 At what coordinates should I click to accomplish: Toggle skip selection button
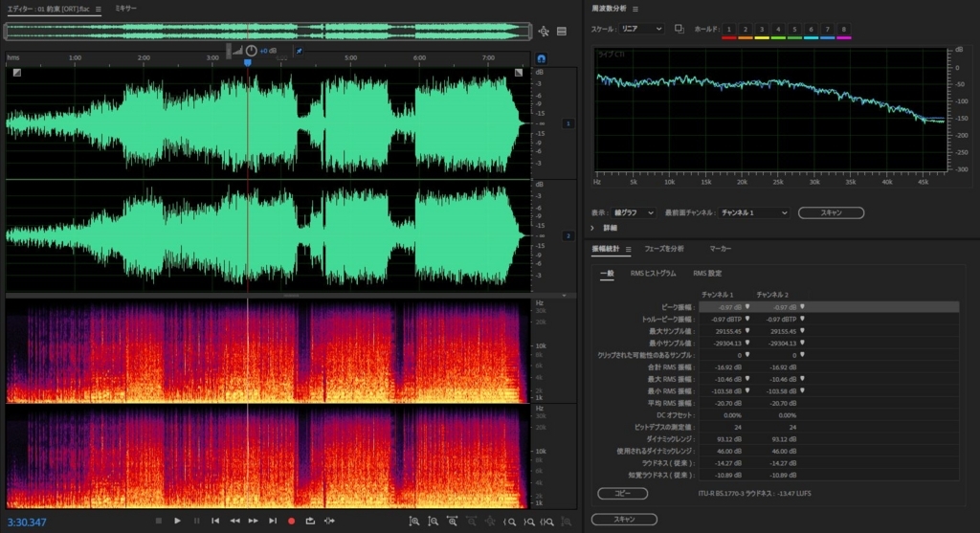tap(329, 521)
